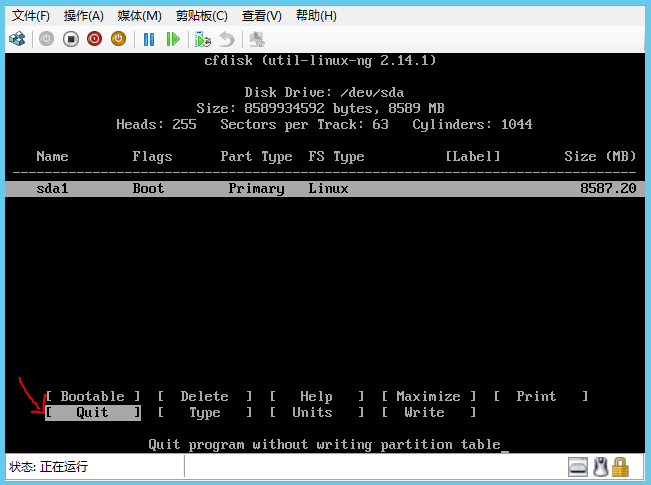651x485 pixels.
Task: Click the keyboard status icon
Action: [x=578, y=467]
